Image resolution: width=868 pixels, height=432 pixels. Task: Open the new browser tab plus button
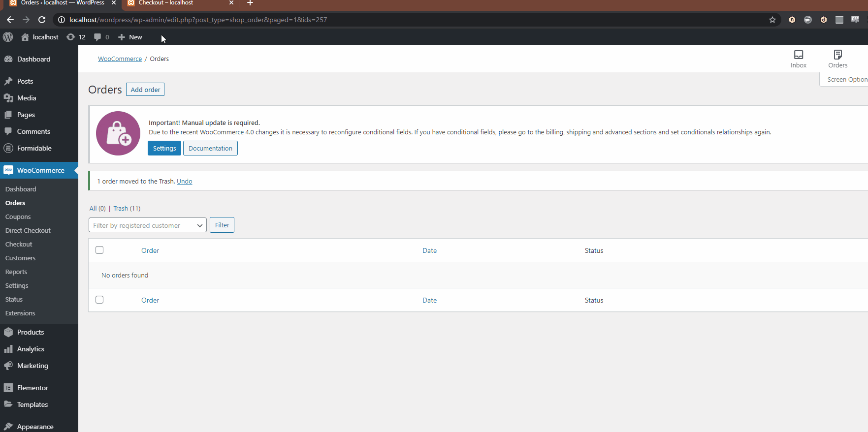point(250,3)
